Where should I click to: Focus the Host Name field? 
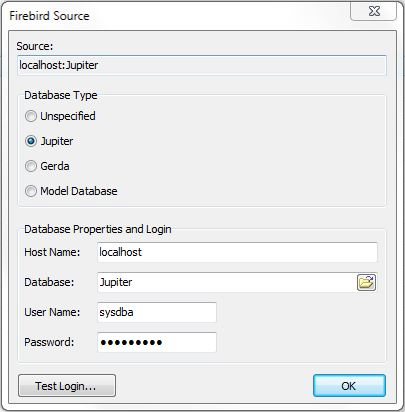tap(237, 252)
